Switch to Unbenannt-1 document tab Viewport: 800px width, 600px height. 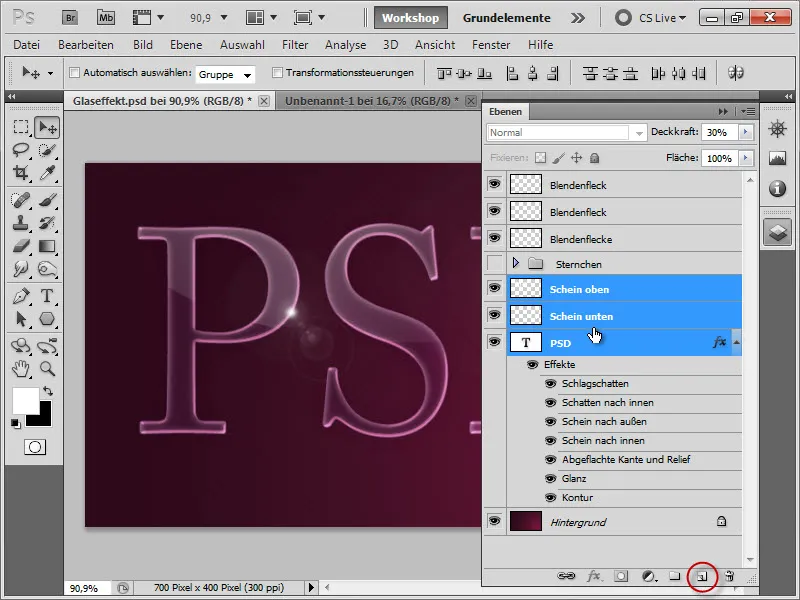tap(371, 101)
